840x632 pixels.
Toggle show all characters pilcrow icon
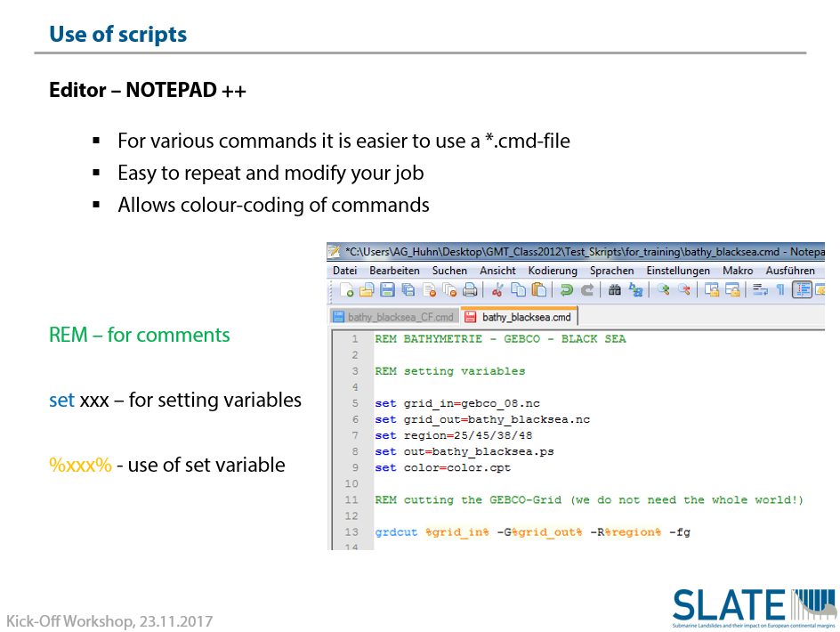[x=780, y=290]
